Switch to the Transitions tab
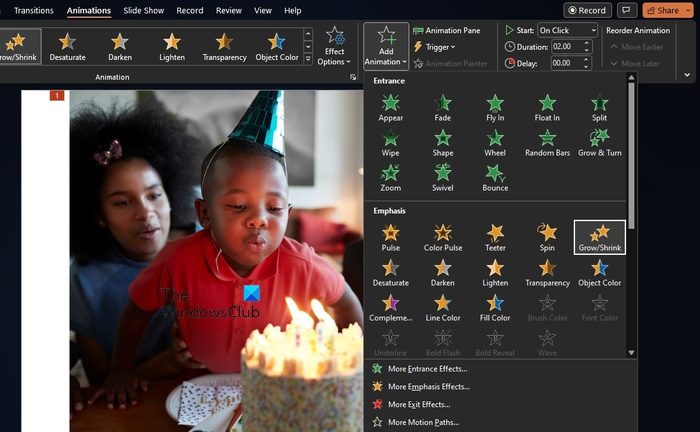The image size is (700, 432). point(33,10)
